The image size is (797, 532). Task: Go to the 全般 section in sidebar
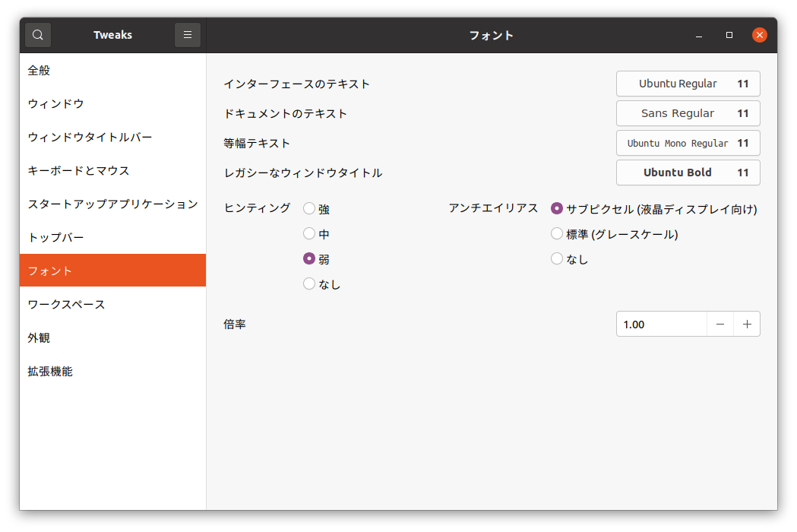click(40, 71)
